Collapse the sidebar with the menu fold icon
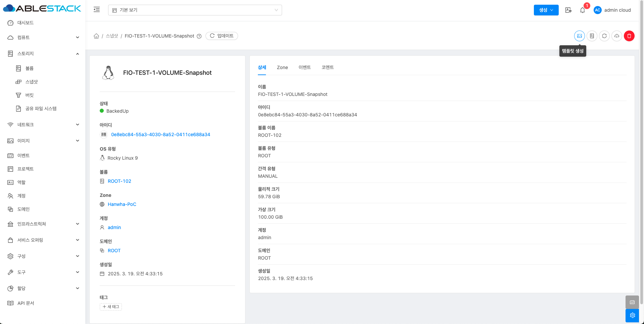 [97, 10]
